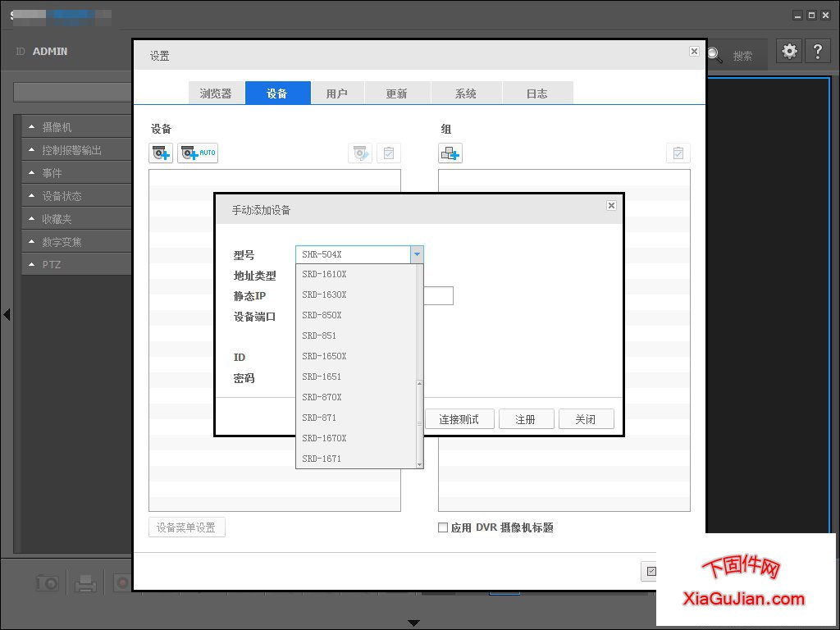Go to the 日志 tab
Viewport: 840px width, 630px height.
(x=537, y=94)
